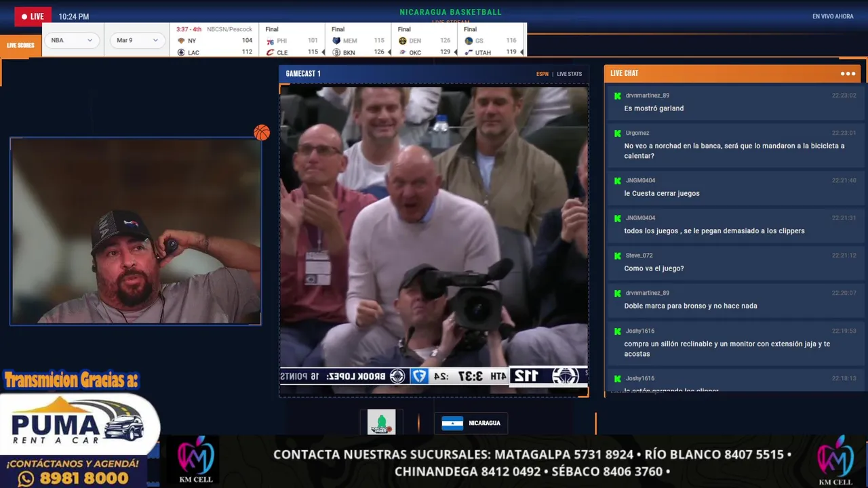Open the Urgomez username in chat

637,133
